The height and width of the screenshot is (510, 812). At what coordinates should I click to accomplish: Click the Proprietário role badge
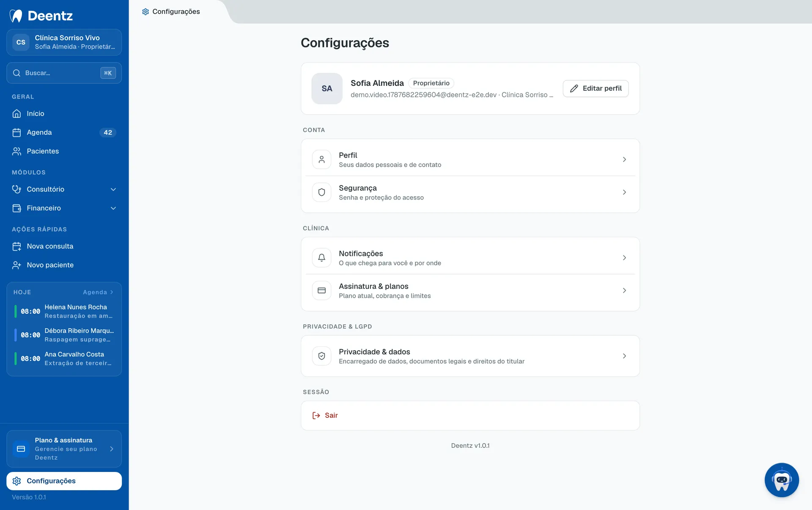coord(431,83)
